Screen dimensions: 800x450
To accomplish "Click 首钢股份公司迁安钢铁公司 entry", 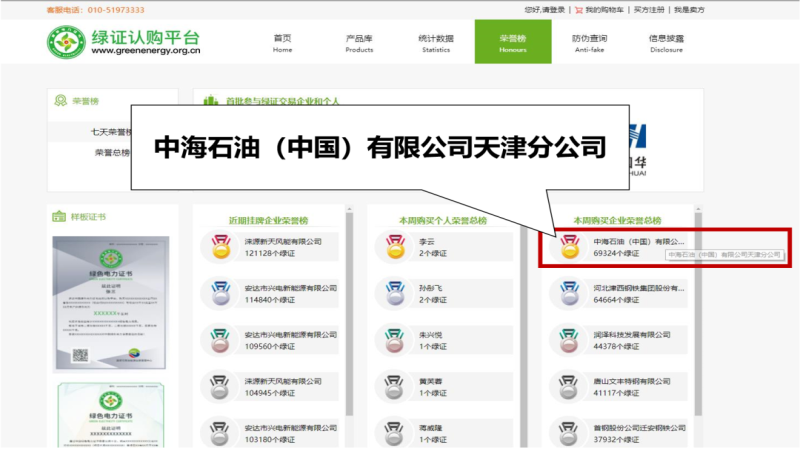I will [x=639, y=428].
